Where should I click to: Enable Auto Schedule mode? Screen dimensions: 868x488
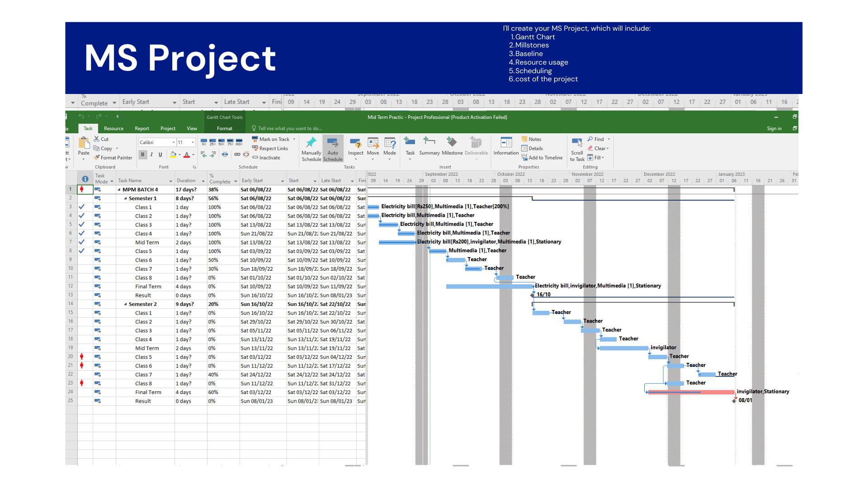333,149
